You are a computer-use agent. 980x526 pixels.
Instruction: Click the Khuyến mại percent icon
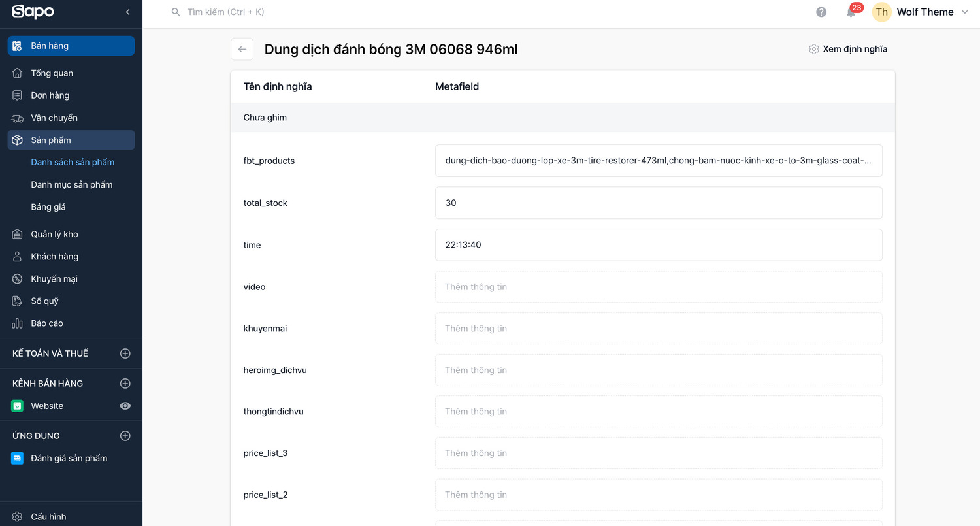tap(18, 278)
